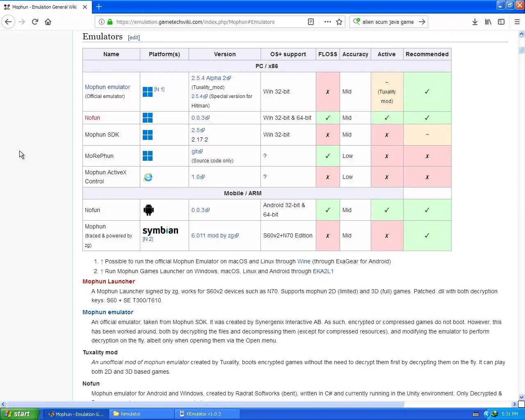This screenshot has height=420, width=525.
Task: Open the 2.5.4 Alpha 2 download link
Action: (211, 78)
